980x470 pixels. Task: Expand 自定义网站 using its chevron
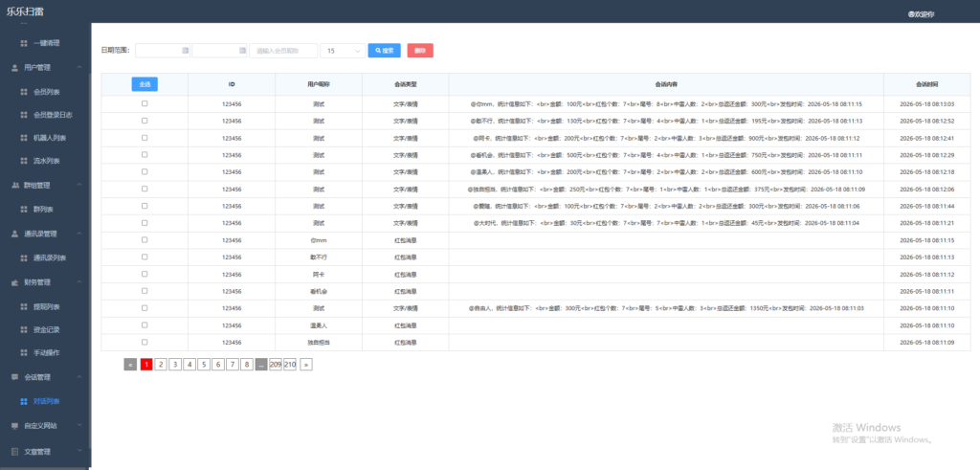coord(79,426)
